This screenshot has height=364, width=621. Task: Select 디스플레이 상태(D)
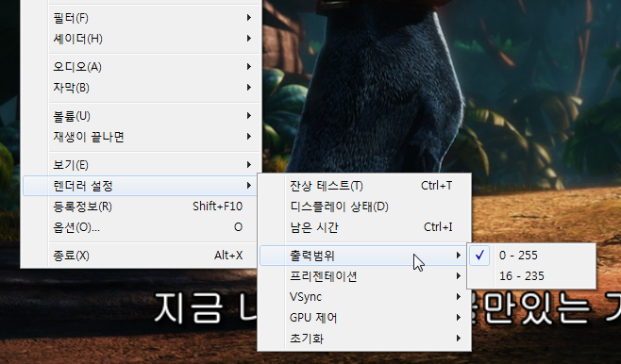tap(364, 207)
